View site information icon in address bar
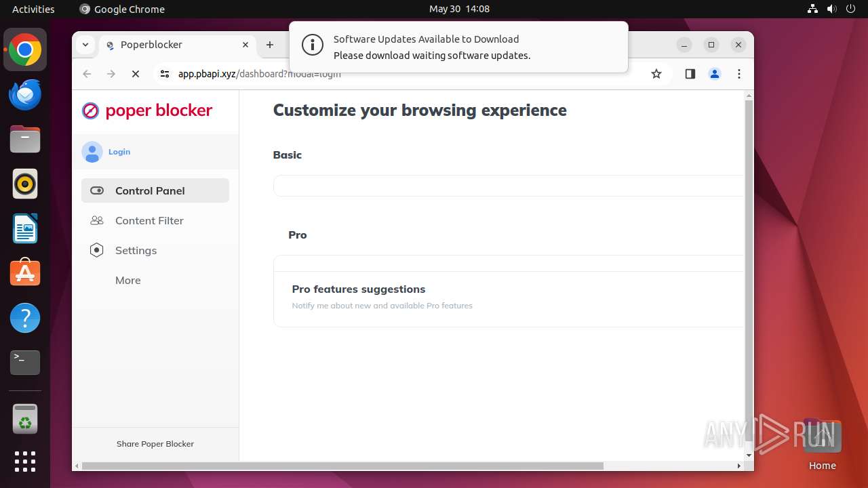The width and height of the screenshot is (868, 488). (164, 74)
